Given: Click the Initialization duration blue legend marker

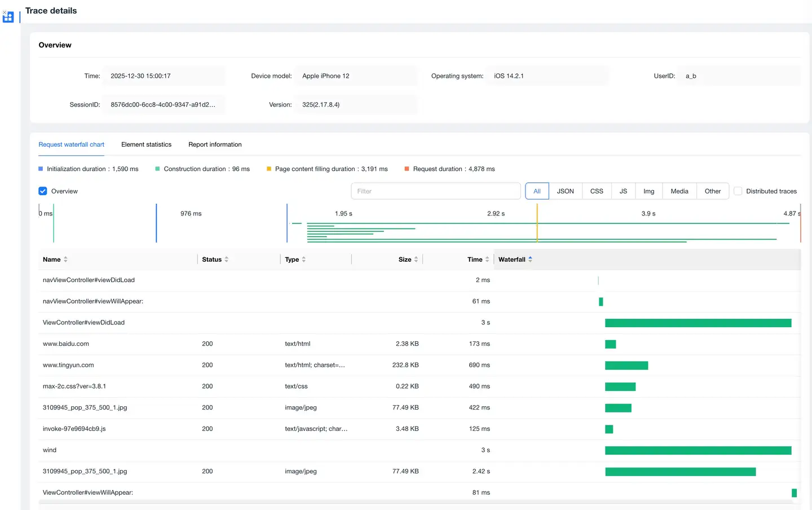Looking at the screenshot, I should click(x=41, y=169).
